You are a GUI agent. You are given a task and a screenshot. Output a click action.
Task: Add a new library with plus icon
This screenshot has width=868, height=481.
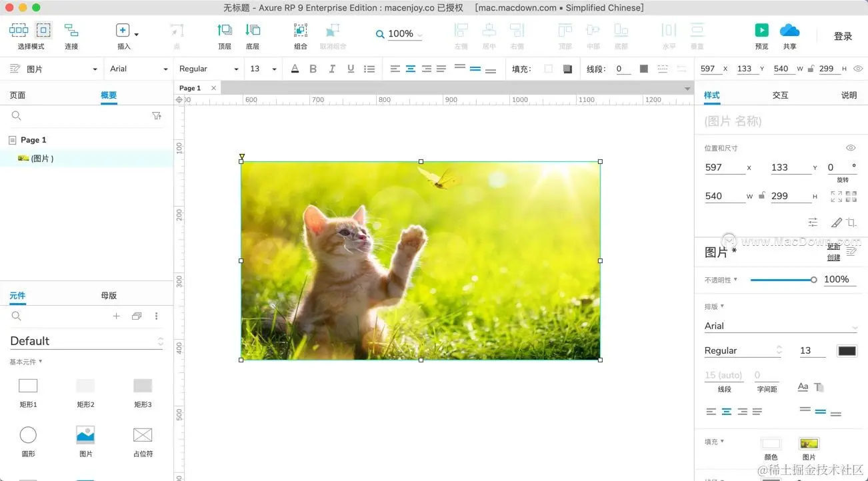[x=116, y=316]
